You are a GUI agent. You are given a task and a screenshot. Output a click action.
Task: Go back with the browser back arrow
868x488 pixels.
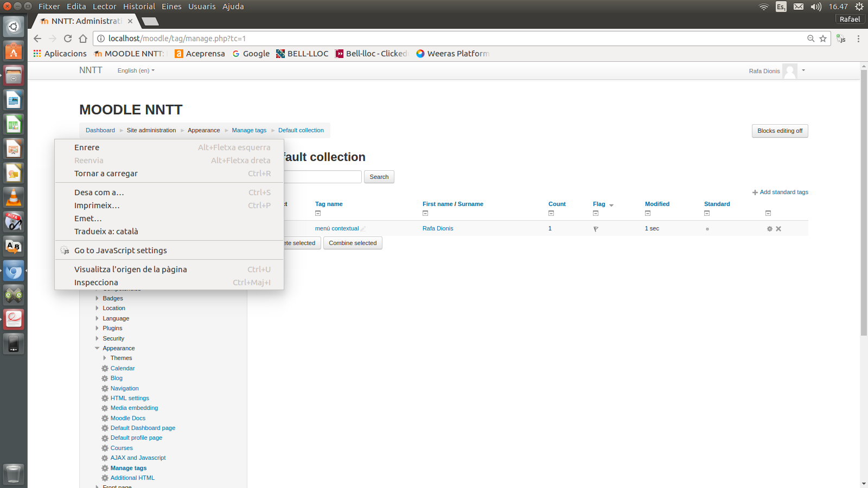(x=37, y=38)
